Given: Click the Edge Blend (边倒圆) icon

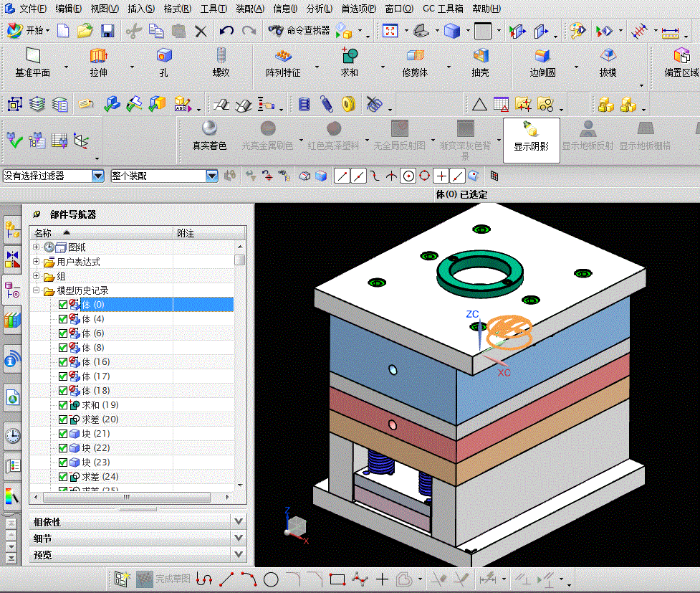Looking at the screenshot, I should click(542, 57).
